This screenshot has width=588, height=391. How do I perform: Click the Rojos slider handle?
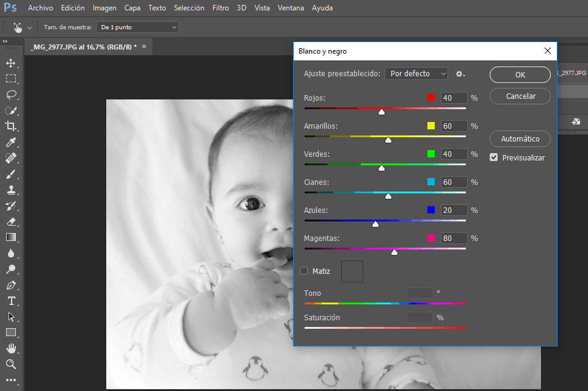point(382,112)
